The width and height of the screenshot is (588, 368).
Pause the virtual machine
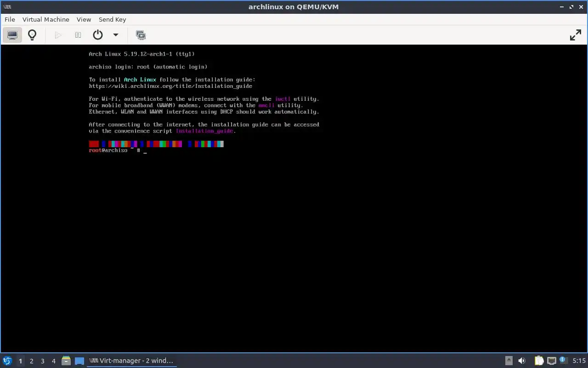pyautogui.click(x=78, y=35)
